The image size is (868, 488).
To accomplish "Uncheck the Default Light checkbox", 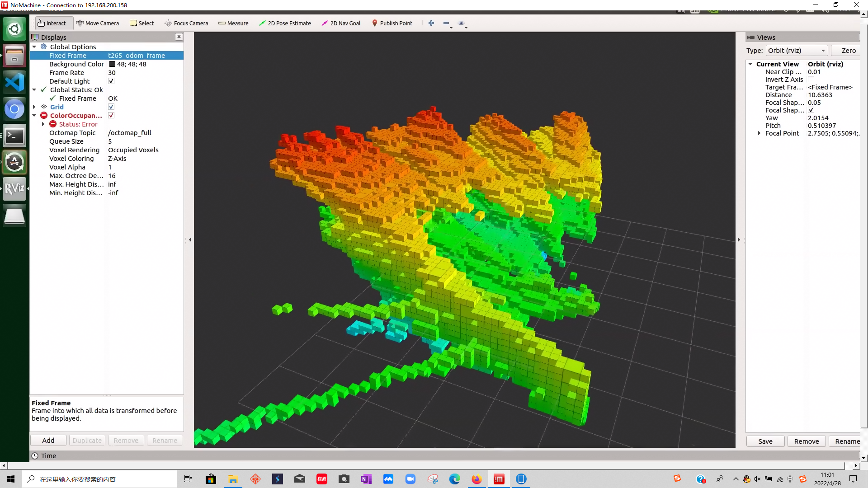I will (x=111, y=81).
